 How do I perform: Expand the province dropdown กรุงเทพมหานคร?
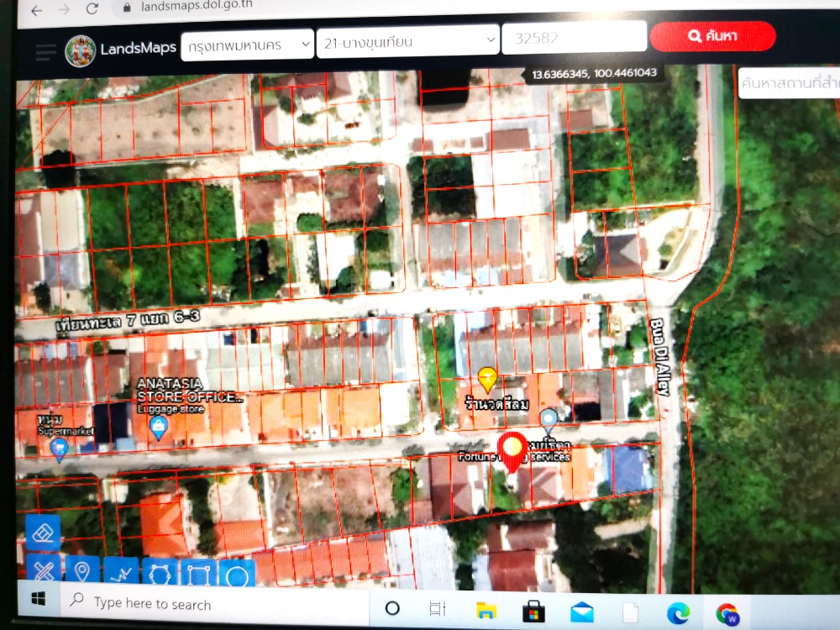coord(247,42)
